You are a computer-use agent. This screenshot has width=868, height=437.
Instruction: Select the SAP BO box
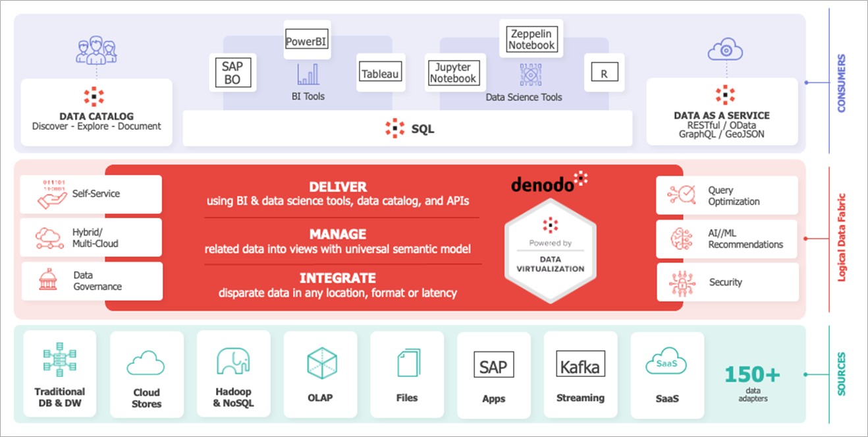pyautogui.click(x=232, y=73)
